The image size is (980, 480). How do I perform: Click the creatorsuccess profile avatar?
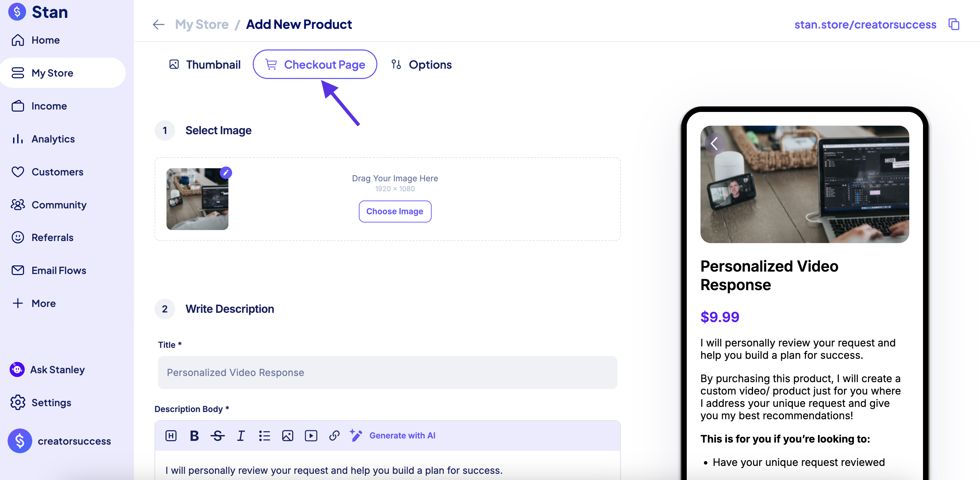(x=20, y=441)
